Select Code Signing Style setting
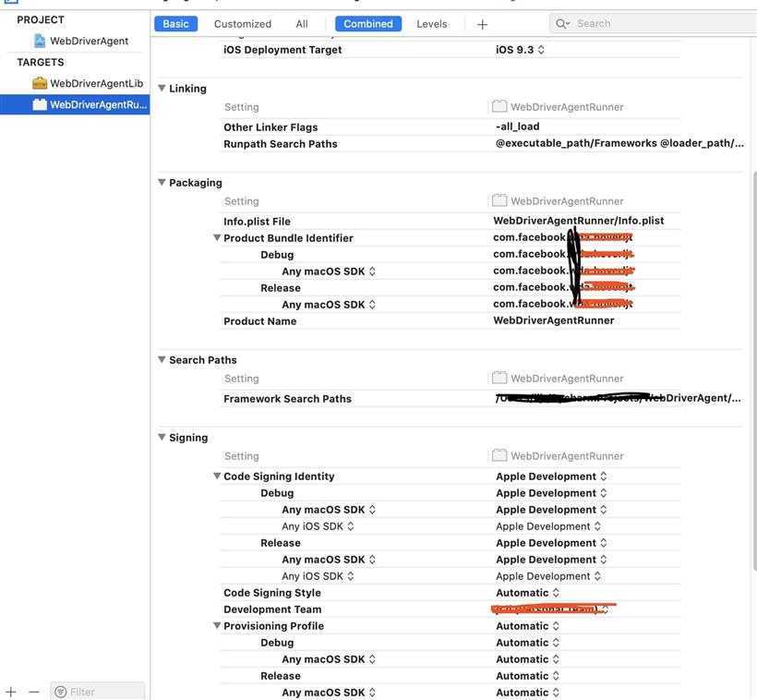 [272, 593]
